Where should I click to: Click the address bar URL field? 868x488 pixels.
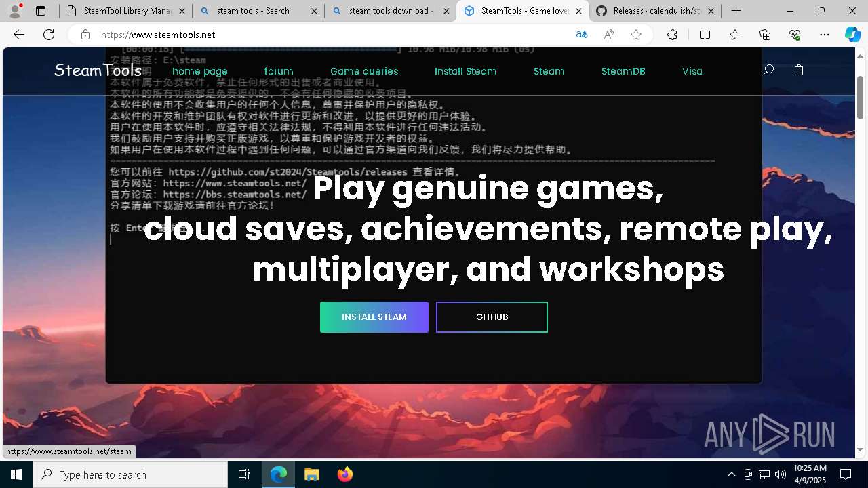click(332, 35)
